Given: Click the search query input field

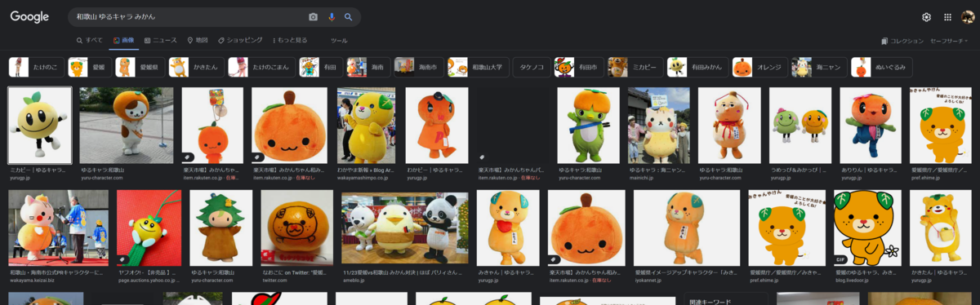Looking at the screenshot, I should point(188,17).
